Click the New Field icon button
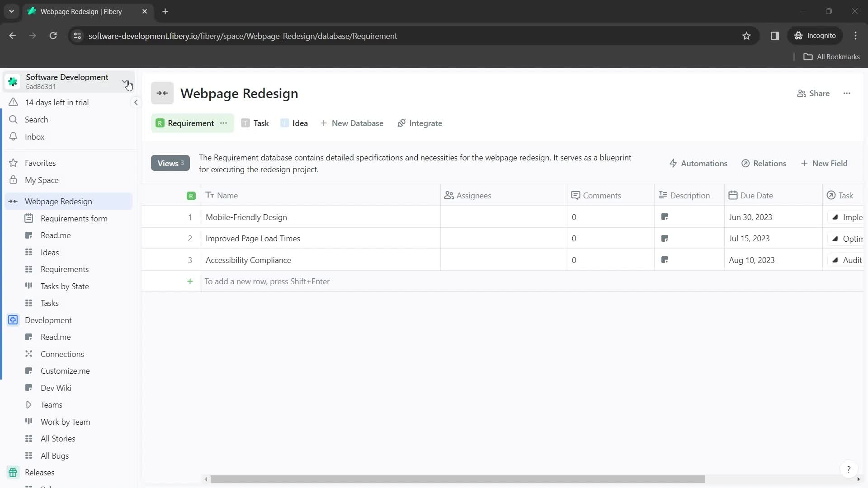 (x=826, y=163)
